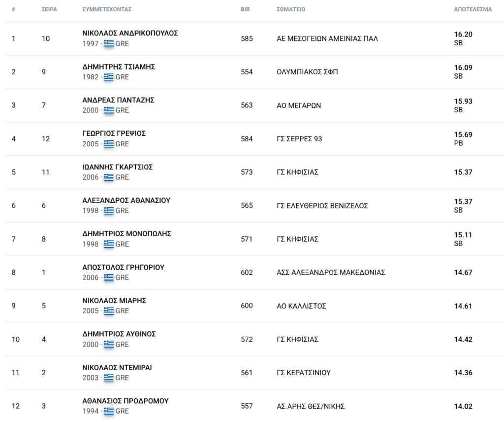The image size is (504, 422).
Task: Open club ΟΛΥΜΠΙΑΚΟΣ ΣΦΠ
Action: 307,72
